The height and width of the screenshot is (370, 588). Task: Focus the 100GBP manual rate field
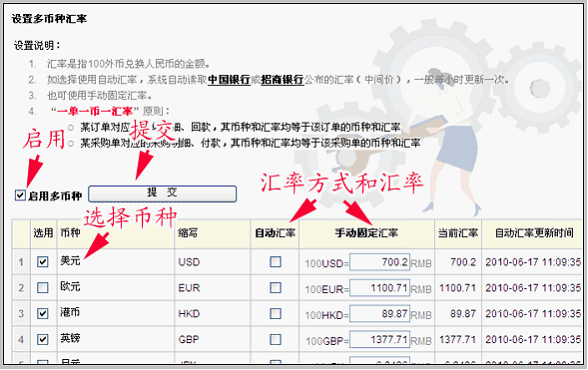pyautogui.click(x=380, y=340)
